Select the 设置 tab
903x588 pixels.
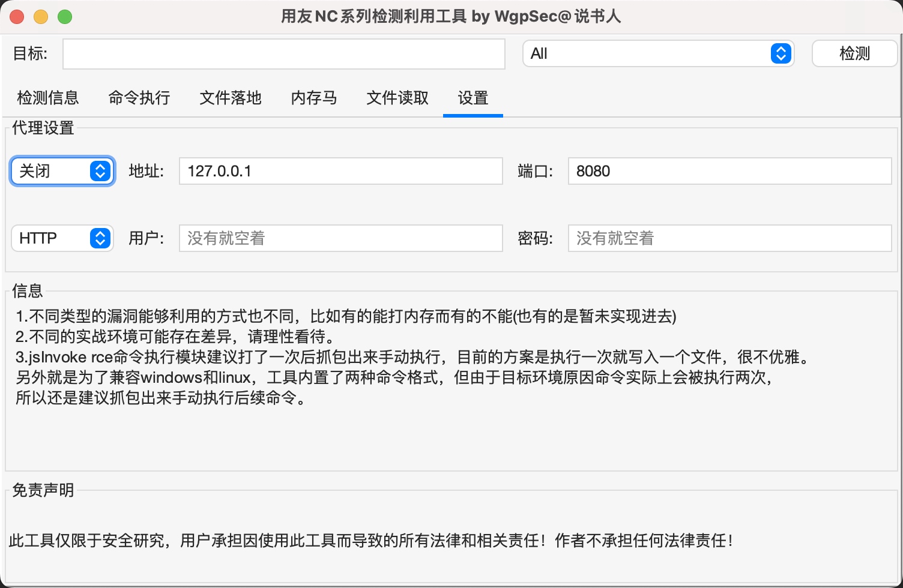coord(473,98)
